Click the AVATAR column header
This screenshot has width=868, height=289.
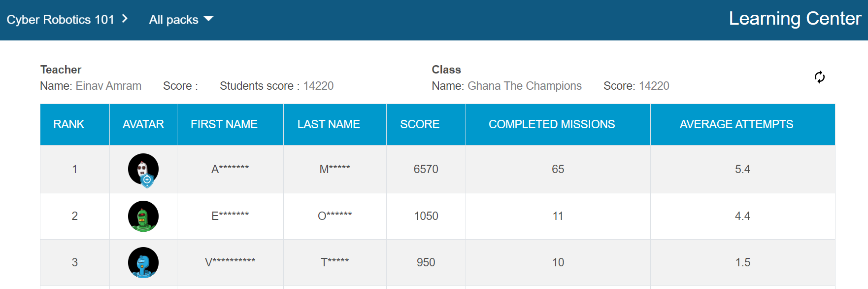(143, 124)
